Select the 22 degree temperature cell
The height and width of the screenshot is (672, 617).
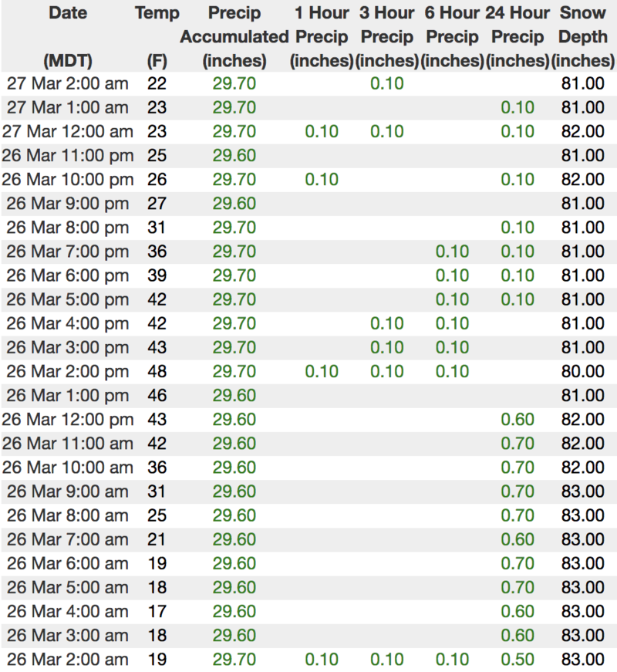(157, 83)
